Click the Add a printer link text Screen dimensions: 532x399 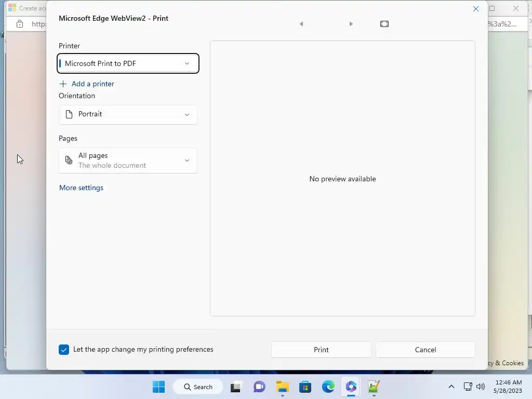(x=92, y=84)
